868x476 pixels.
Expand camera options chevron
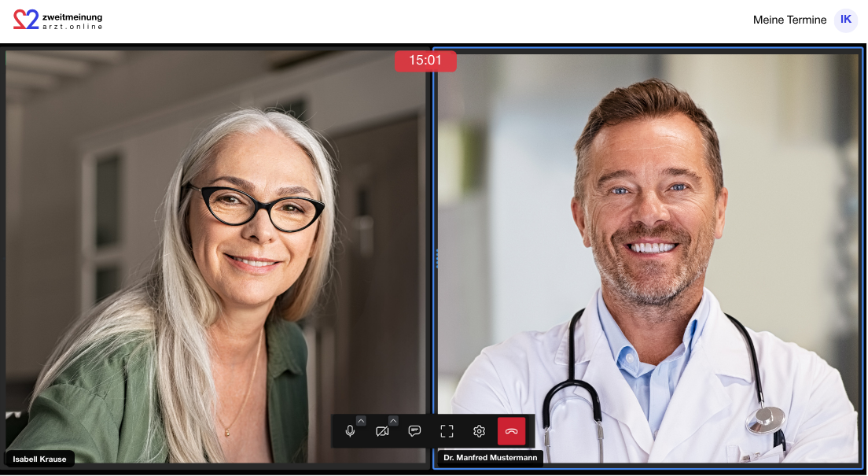click(393, 421)
